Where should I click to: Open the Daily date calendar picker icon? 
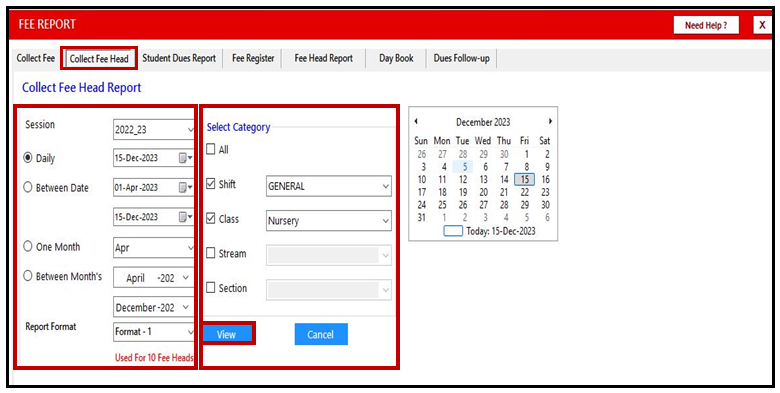(185, 158)
